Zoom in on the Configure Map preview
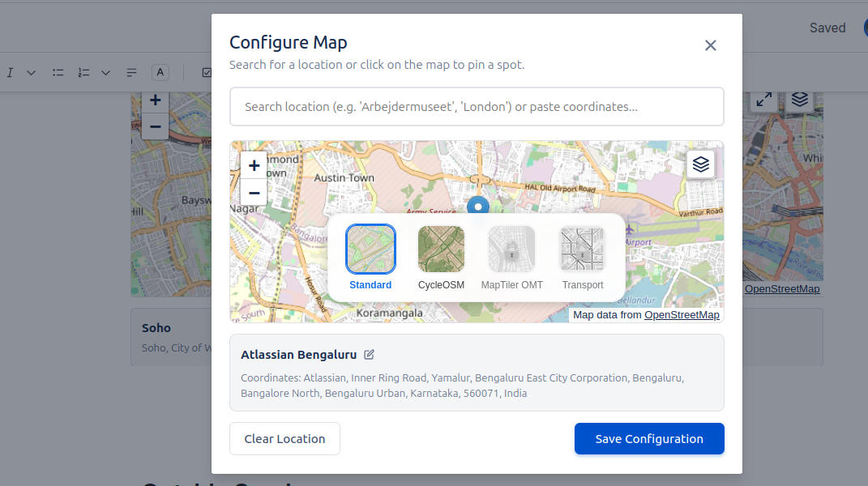The height and width of the screenshot is (486, 868). pos(254,164)
